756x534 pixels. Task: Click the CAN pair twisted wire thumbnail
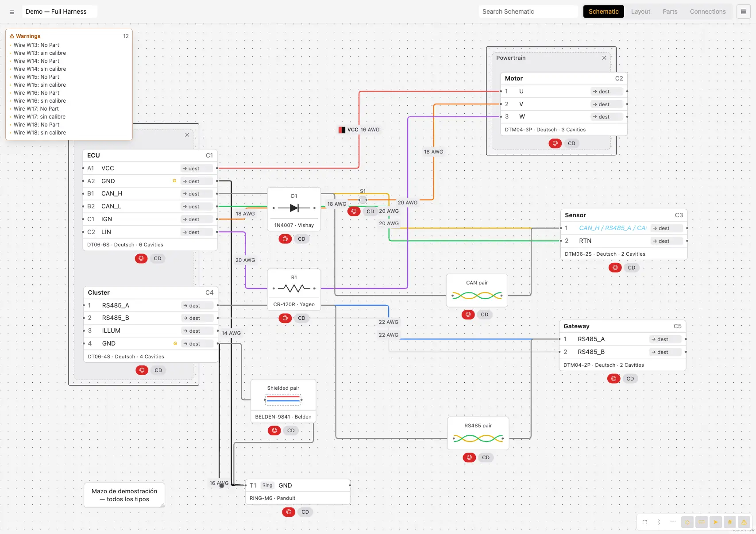tap(477, 295)
